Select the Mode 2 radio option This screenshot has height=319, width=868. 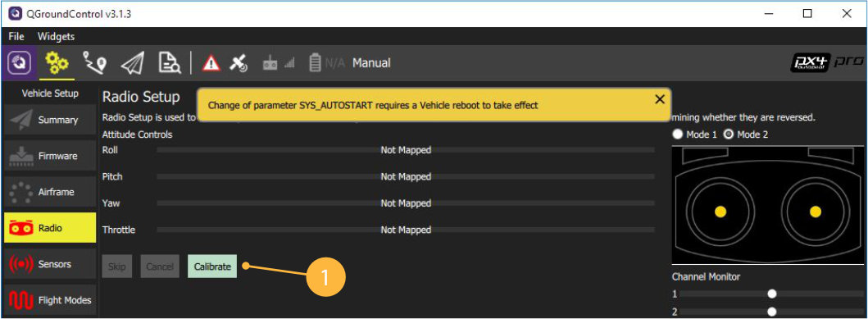coord(746,134)
